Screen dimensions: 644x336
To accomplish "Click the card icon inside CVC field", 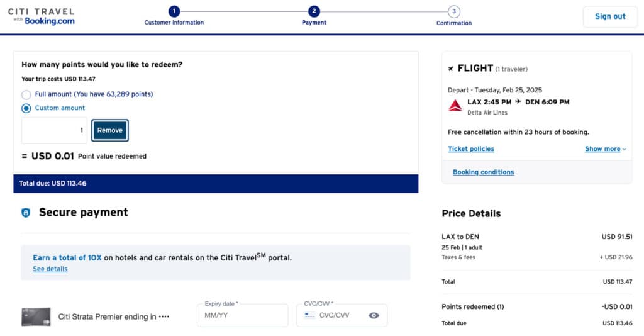I will click(x=309, y=315).
